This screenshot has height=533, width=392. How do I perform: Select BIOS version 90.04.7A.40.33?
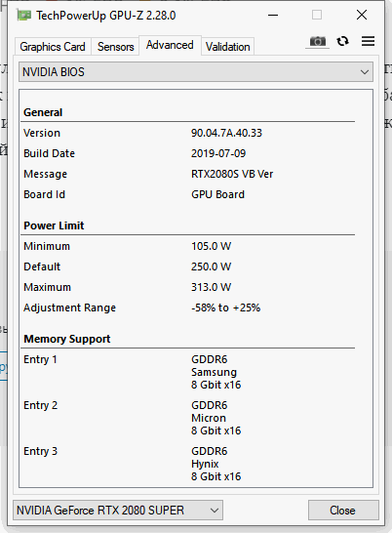click(226, 133)
